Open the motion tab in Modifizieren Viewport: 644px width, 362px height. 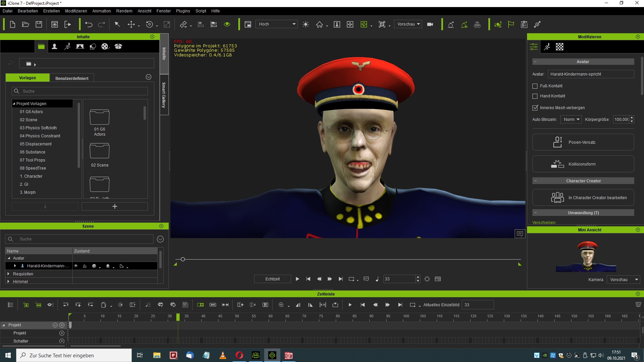click(x=547, y=47)
